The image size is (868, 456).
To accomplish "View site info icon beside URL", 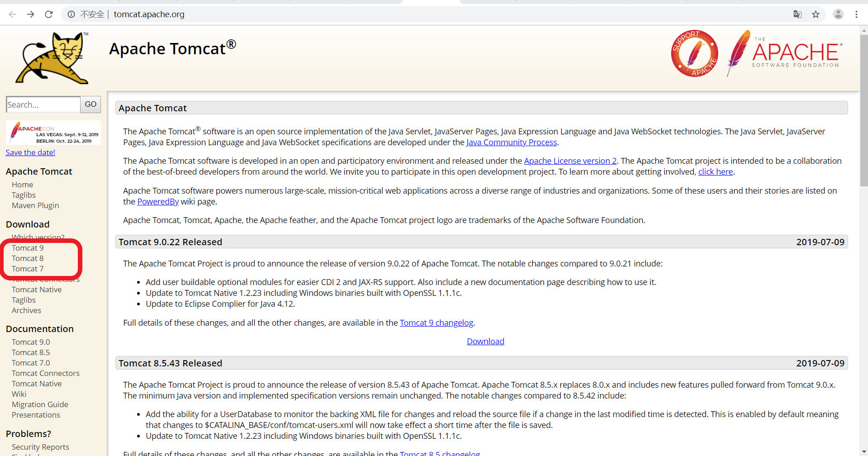I will point(71,14).
